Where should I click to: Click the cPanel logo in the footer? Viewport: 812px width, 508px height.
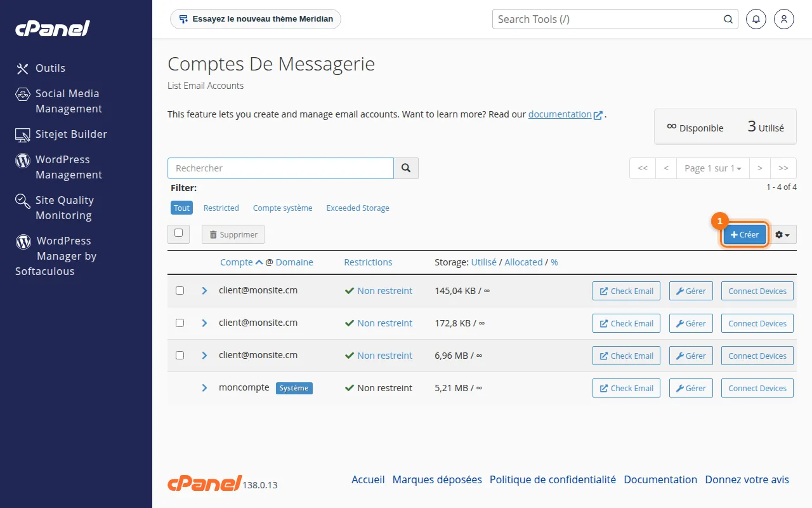(204, 483)
